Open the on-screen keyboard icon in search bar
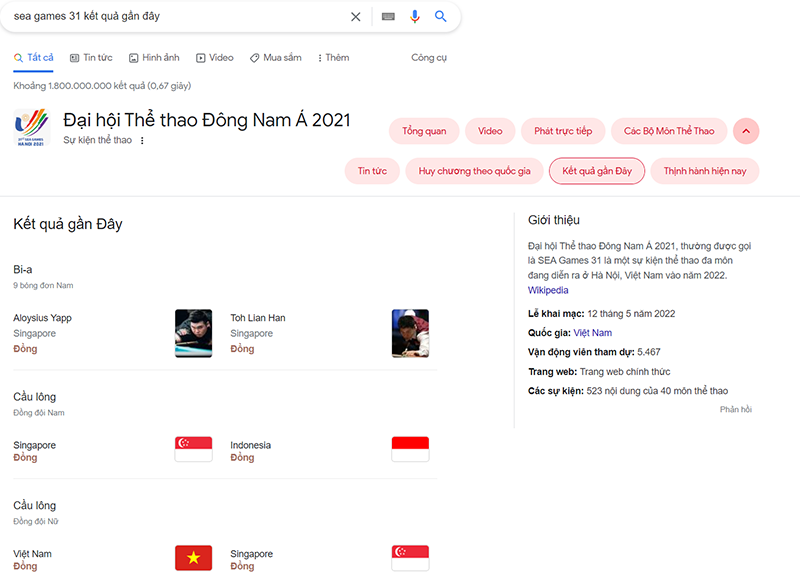800x587 pixels. click(x=388, y=17)
